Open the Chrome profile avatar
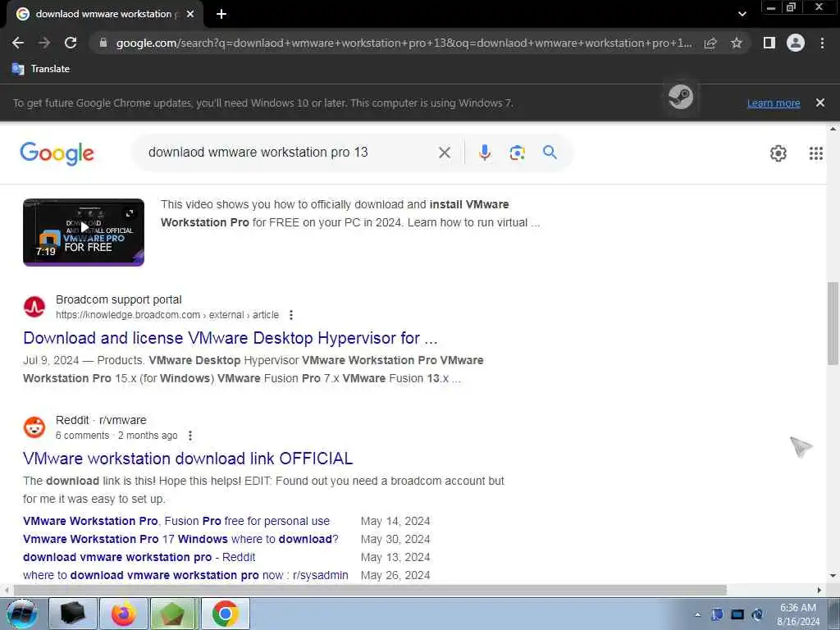 pos(796,43)
